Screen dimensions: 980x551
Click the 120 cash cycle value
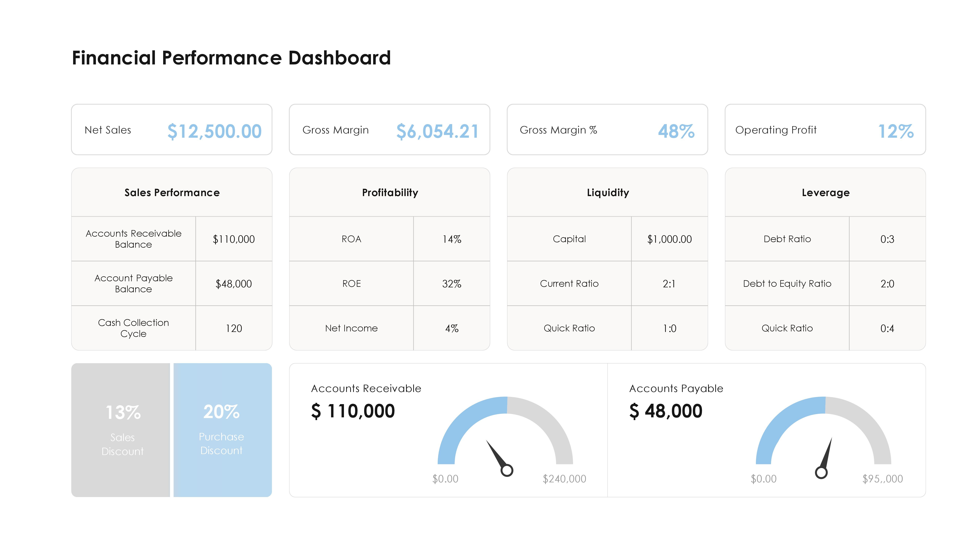(x=234, y=328)
